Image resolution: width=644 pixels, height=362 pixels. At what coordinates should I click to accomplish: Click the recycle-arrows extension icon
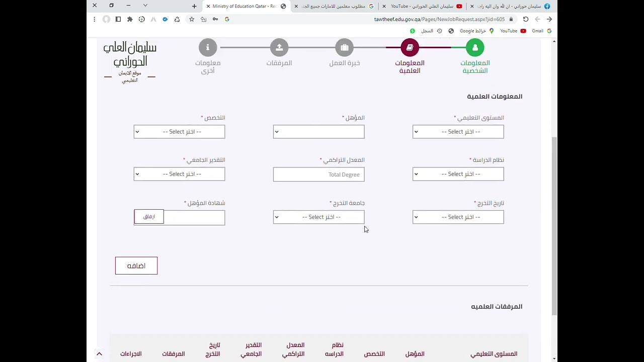[x=177, y=19]
